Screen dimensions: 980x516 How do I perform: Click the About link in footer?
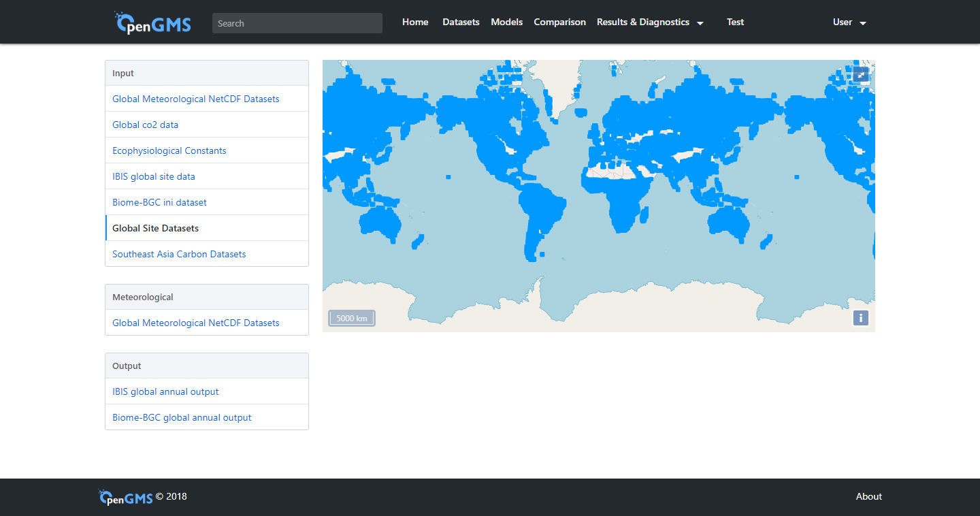click(868, 497)
